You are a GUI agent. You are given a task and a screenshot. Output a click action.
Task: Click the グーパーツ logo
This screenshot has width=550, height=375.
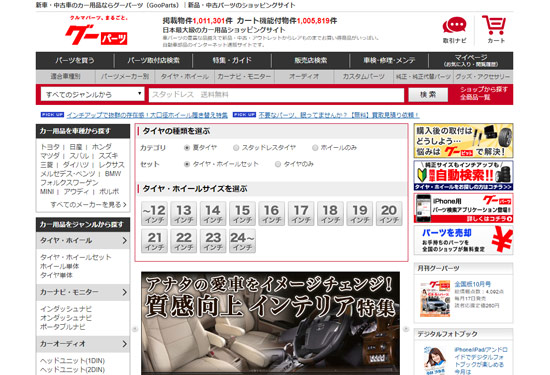pyautogui.click(x=96, y=31)
